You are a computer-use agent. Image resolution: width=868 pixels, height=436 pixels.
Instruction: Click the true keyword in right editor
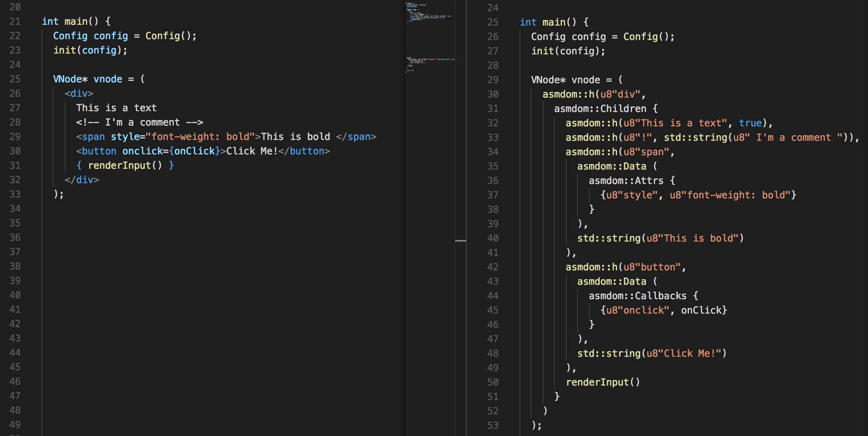[x=750, y=123]
